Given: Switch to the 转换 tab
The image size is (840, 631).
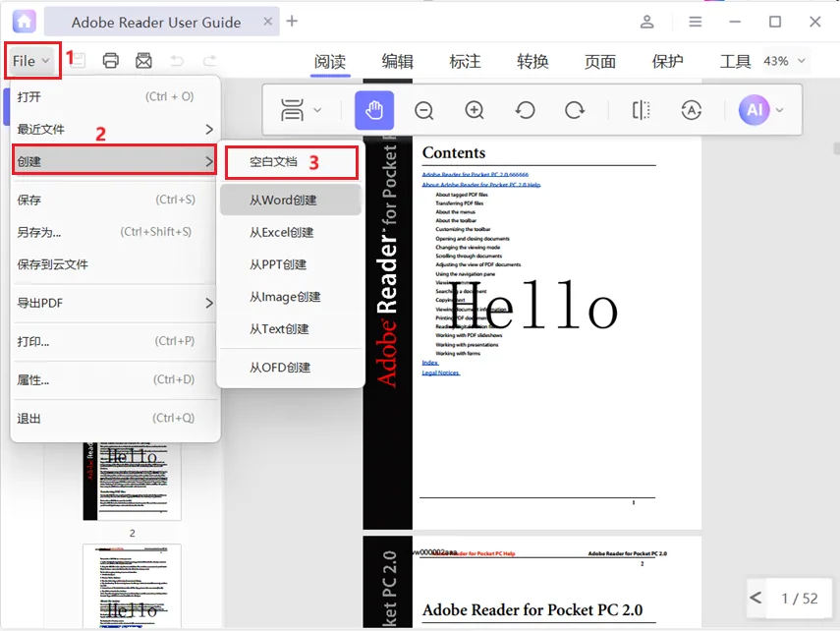Looking at the screenshot, I should click(532, 62).
